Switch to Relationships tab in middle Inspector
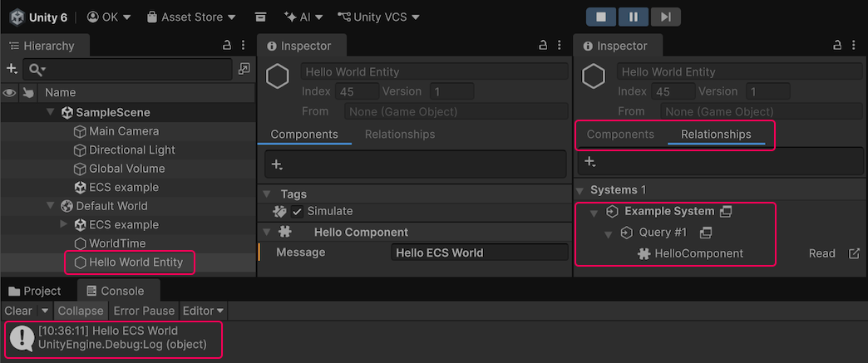The width and height of the screenshot is (868, 363). click(400, 134)
